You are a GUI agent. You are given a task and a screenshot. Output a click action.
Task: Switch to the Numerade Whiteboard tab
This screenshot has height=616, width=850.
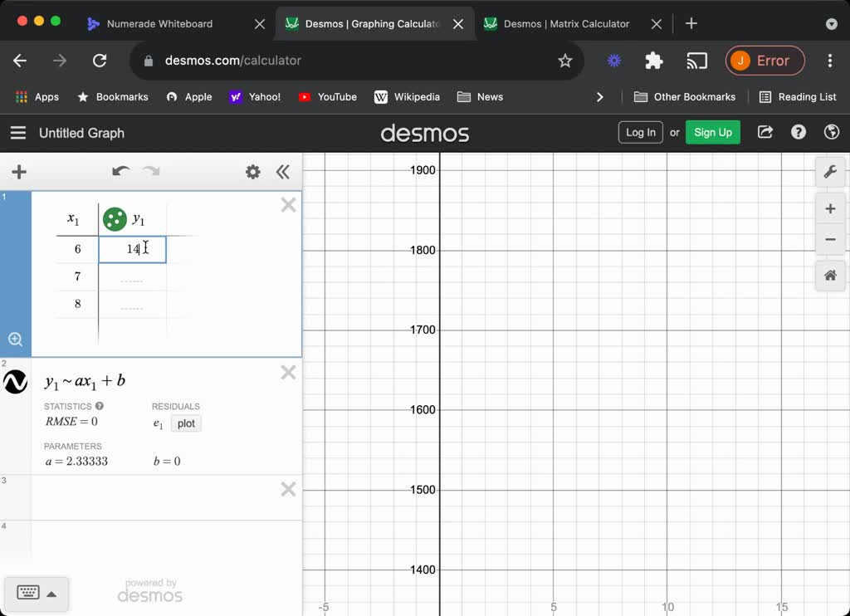159,24
